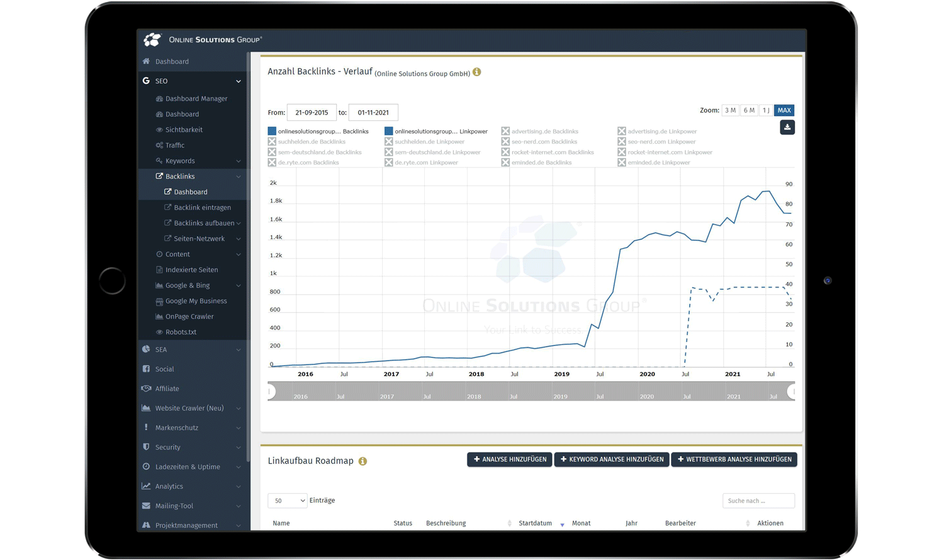This screenshot has height=560, width=944.
Task: Set chart zoom to 1 J
Action: tap(766, 110)
